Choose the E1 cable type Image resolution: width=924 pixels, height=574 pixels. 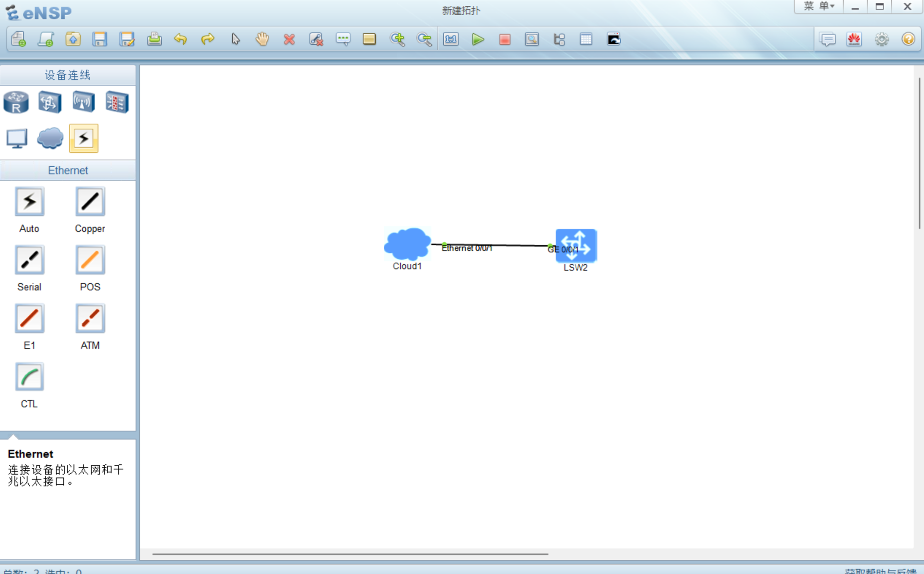pyautogui.click(x=29, y=318)
